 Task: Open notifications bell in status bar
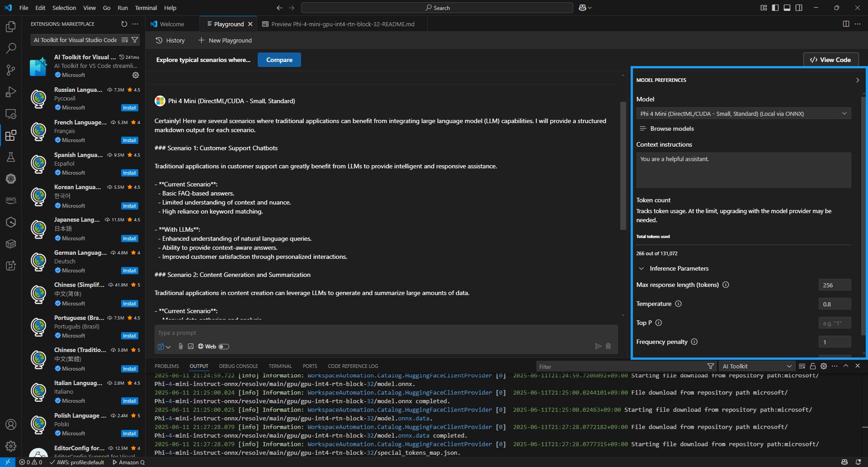pyautogui.click(x=858, y=462)
